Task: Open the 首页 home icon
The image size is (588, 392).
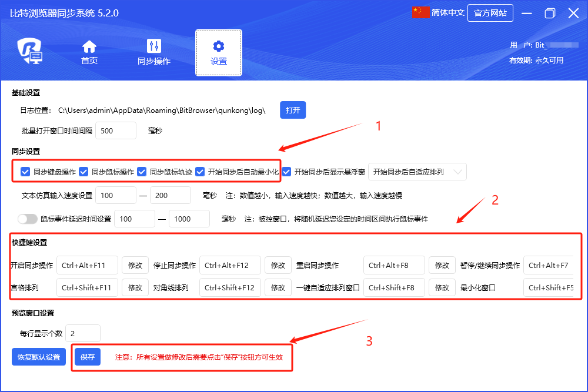Action: (89, 46)
